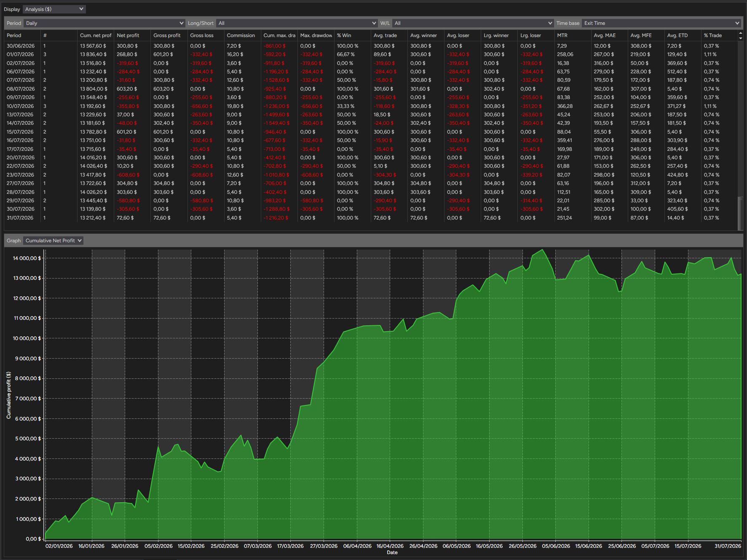Click MTR value 366,28
747x560 pixels.
point(565,106)
